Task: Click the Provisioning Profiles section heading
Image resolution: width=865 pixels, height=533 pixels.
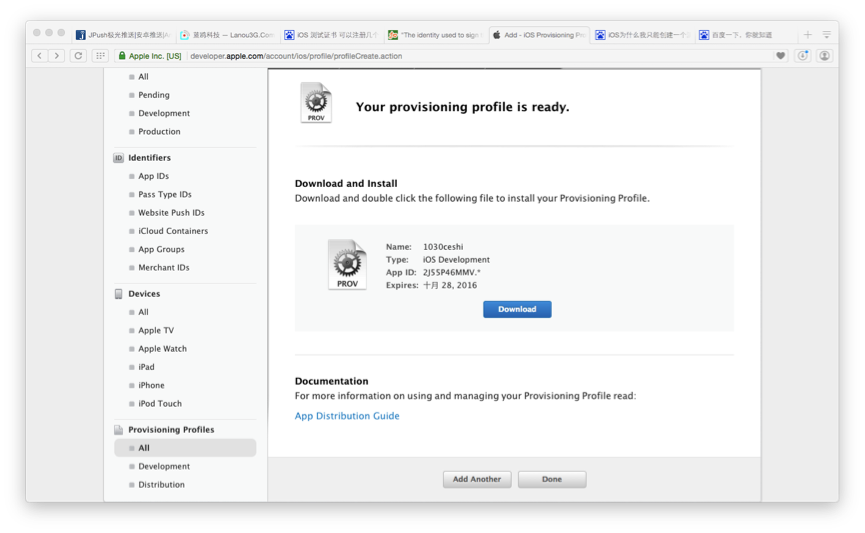Action: click(171, 430)
